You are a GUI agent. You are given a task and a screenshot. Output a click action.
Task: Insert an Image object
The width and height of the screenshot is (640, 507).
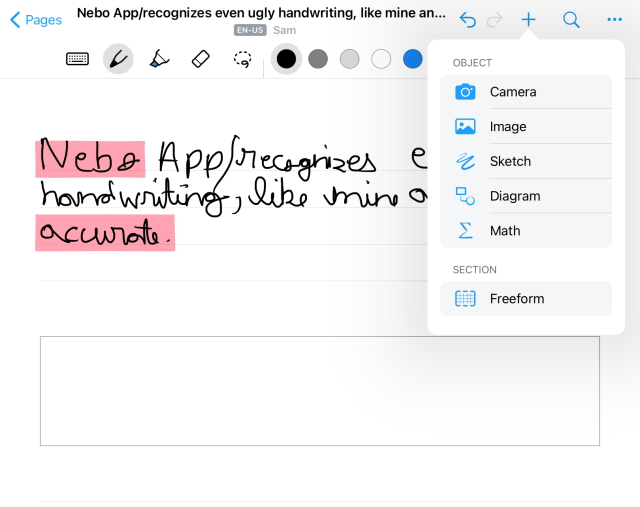[526, 127]
